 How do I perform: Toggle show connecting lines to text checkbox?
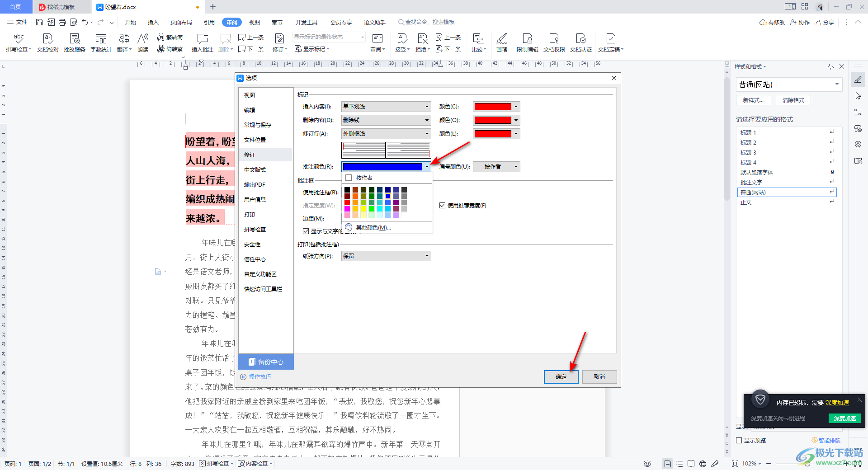[306, 231]
